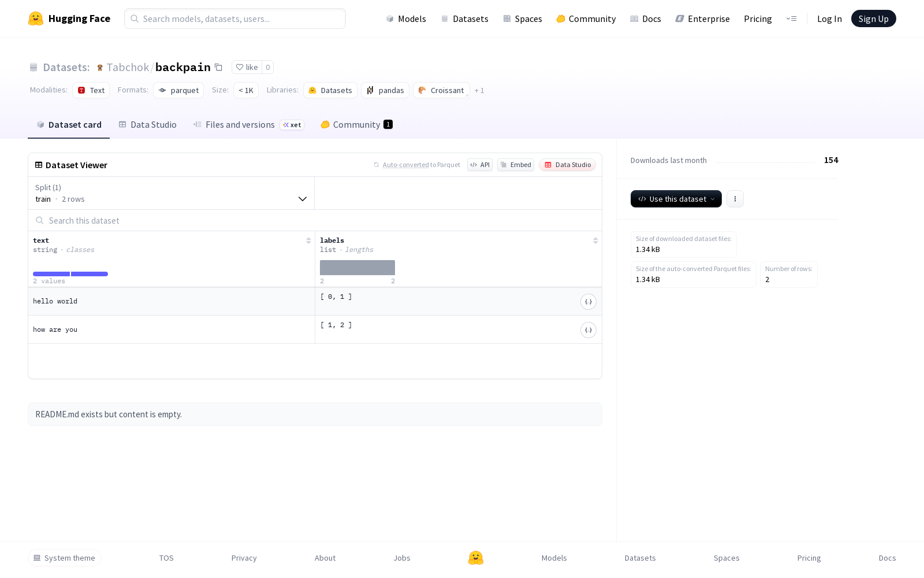Viewport: 924px width, 578px height.
Task: Expand the hello world row JSON icon
Action: click(x=588, y=302)
